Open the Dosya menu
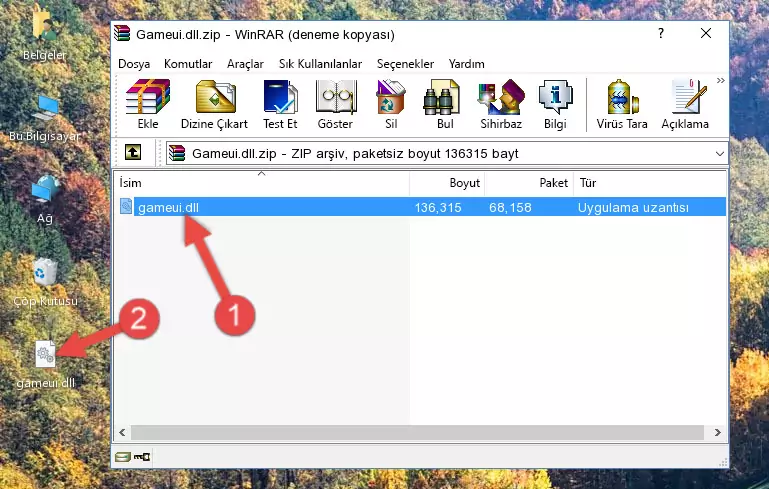The height and width of the screenshot is (489, 769). pos(134,64)
